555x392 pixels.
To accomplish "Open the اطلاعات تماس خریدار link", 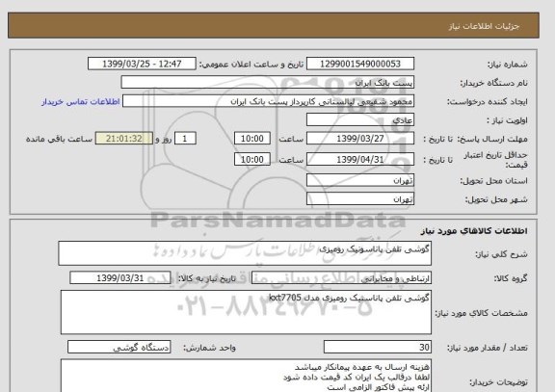I will (x=81, y=101).
